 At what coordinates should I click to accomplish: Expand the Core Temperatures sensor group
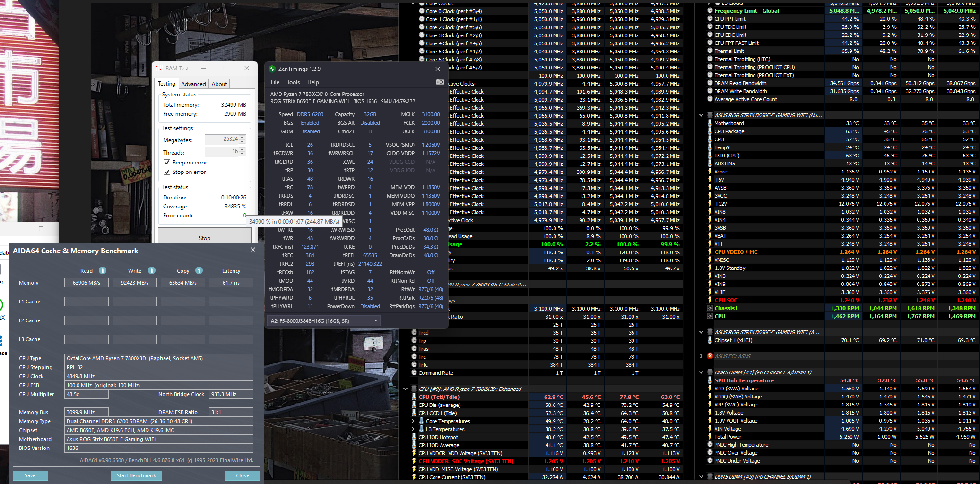click(413, 421)
